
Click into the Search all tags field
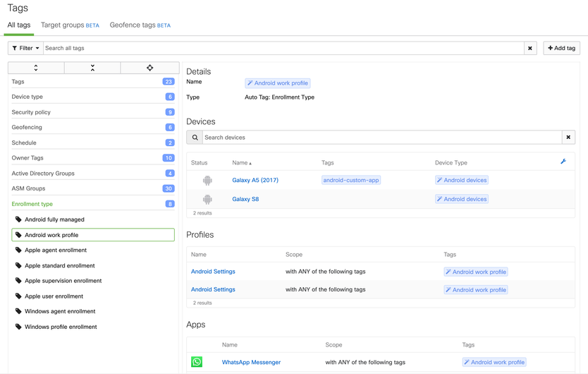[282, 48]
